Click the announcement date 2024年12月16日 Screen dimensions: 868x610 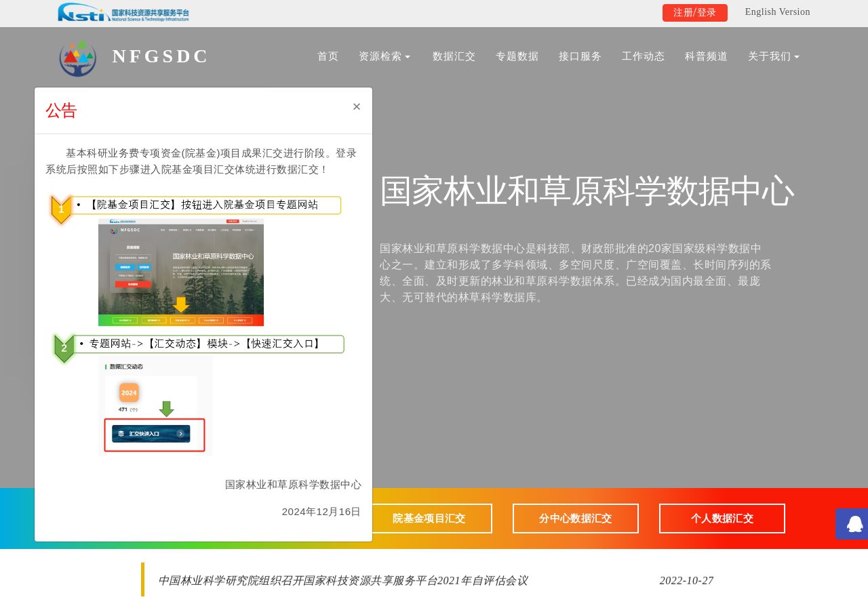pos(321,512)
